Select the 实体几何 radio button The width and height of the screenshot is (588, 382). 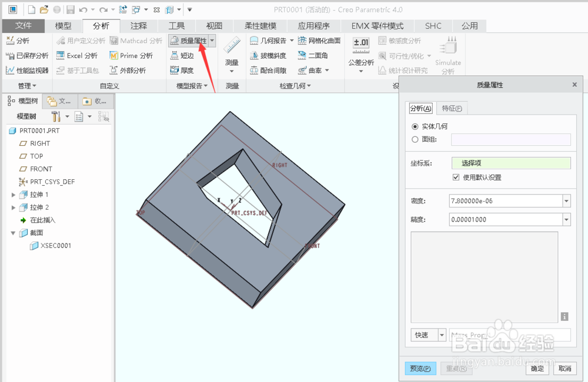click(415, 126)
